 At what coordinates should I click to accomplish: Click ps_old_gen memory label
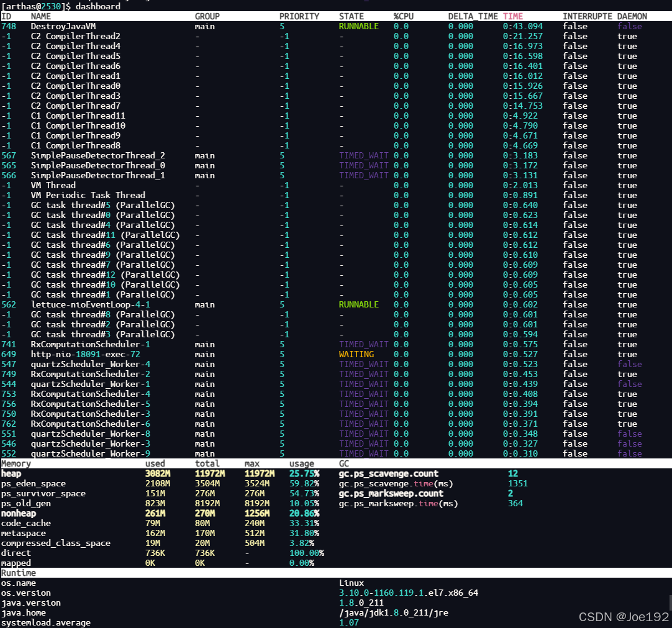[25, 503]
